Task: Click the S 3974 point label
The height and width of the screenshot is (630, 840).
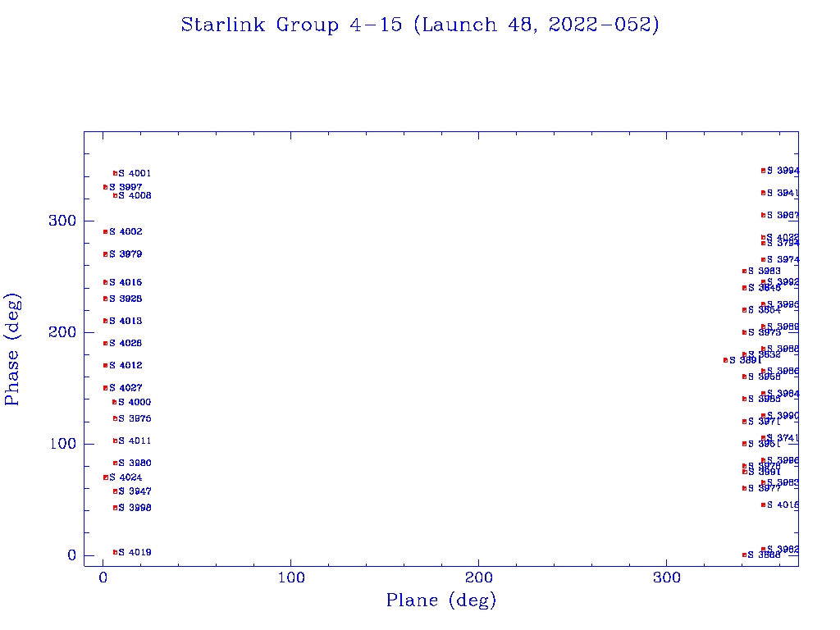Action: (x=783, y=260)
